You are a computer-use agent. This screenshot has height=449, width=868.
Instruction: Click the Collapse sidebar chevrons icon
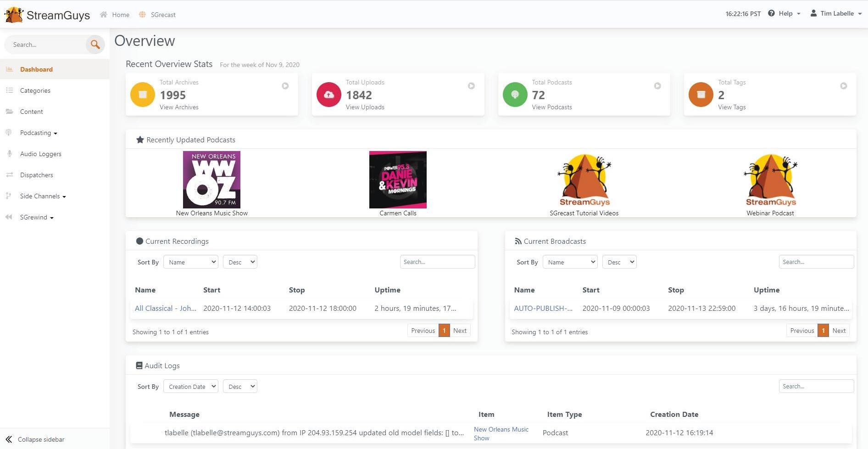click(9, 439)
